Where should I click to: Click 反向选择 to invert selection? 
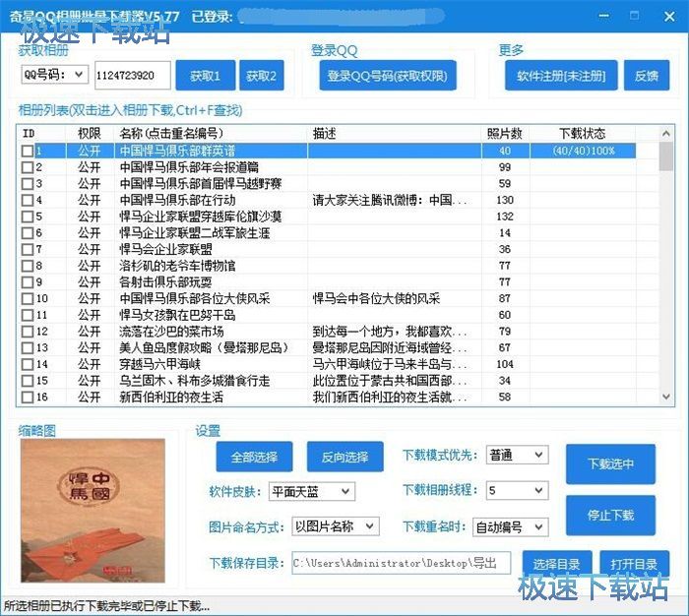click(344, 457)
